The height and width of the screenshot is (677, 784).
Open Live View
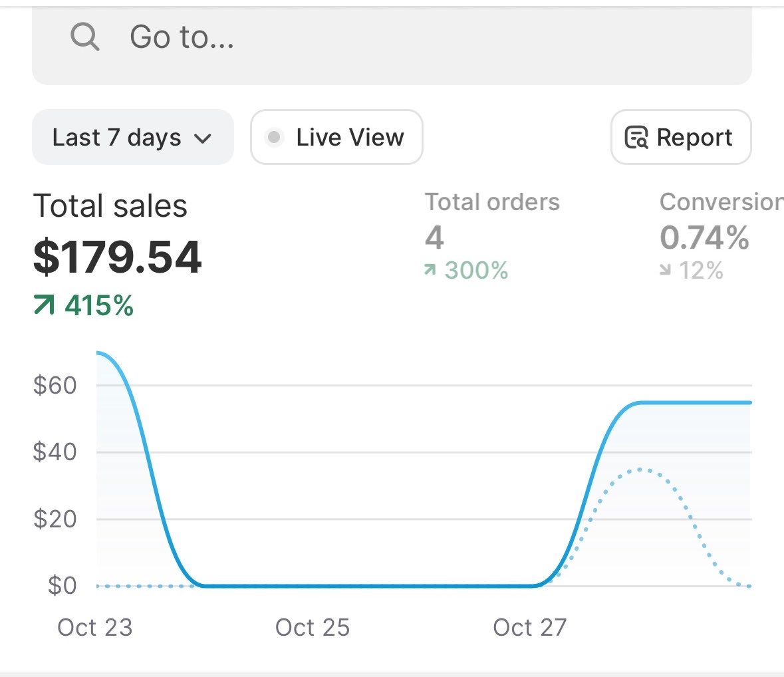336,137
